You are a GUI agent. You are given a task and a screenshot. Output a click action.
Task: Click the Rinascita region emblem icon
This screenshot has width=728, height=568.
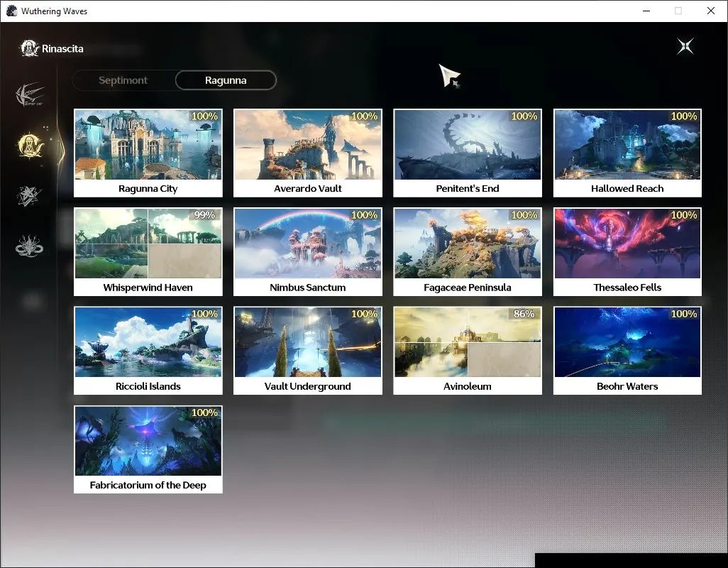click(29, 48)
